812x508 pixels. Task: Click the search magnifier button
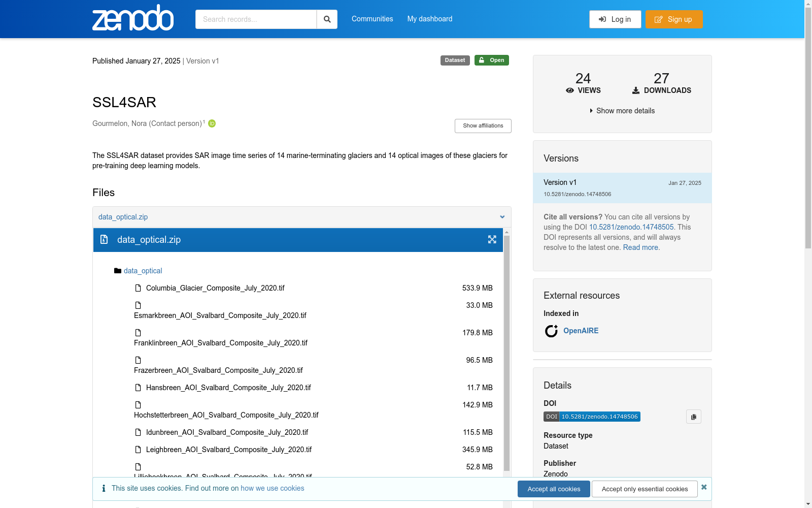coord(327,19)
